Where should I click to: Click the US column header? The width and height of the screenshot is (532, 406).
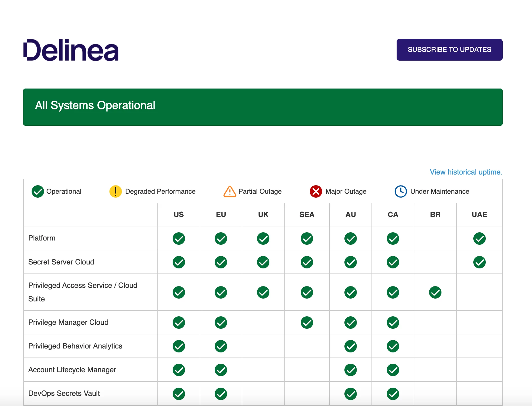179,215
